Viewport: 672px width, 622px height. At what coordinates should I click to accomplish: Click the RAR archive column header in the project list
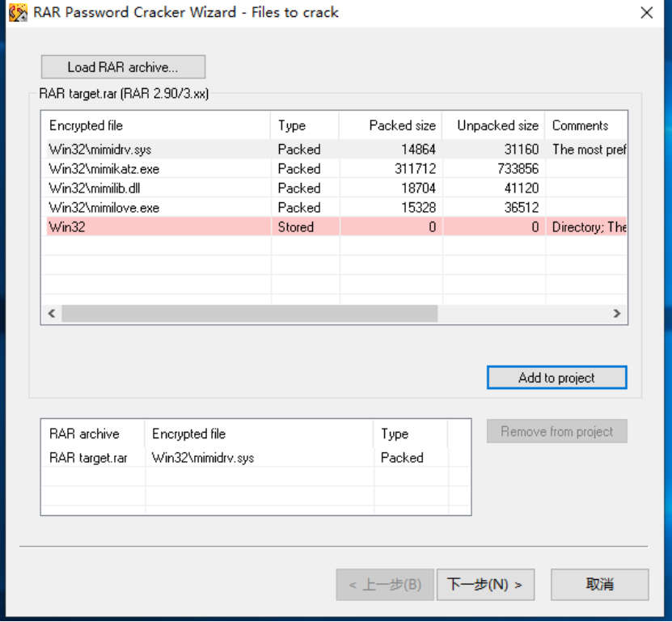[x=93, y=434]
